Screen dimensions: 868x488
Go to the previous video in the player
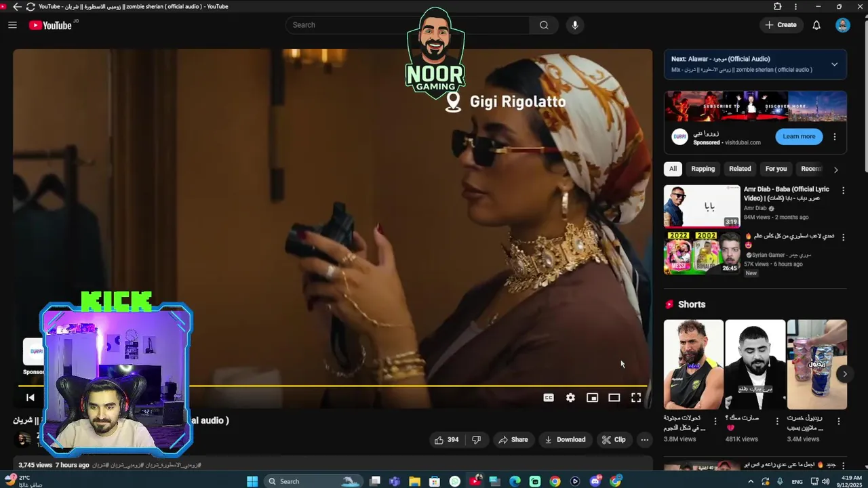coord(30,398)
